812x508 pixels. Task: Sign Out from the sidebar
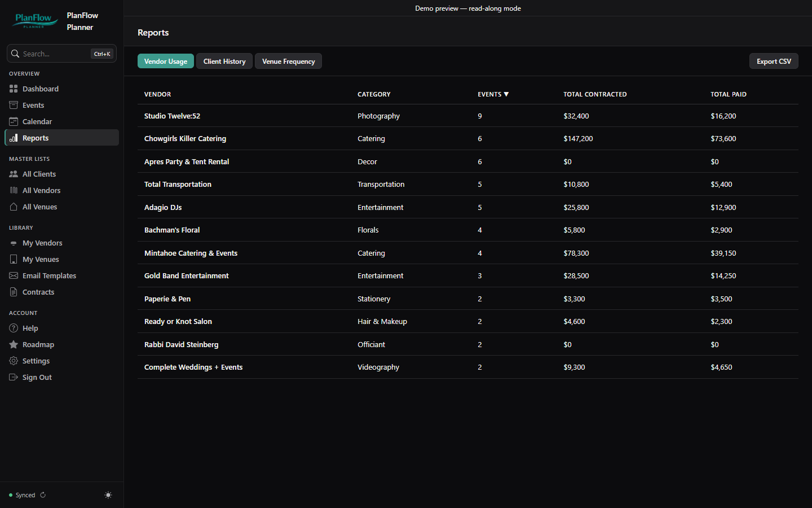37,377
